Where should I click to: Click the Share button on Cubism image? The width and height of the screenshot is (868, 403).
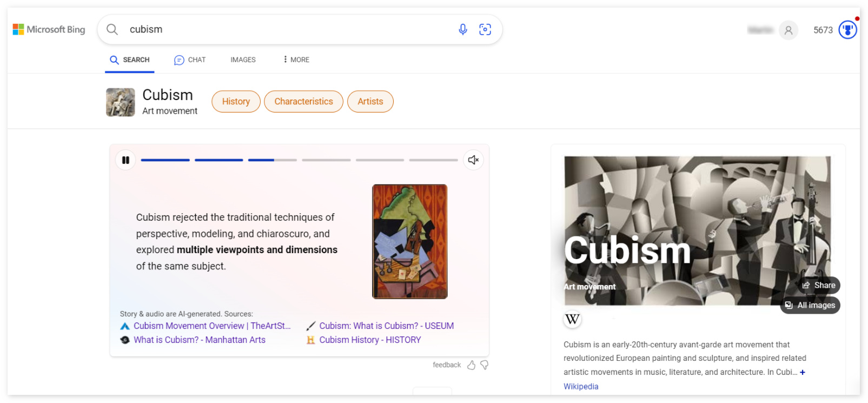click(x=819, y=285)
